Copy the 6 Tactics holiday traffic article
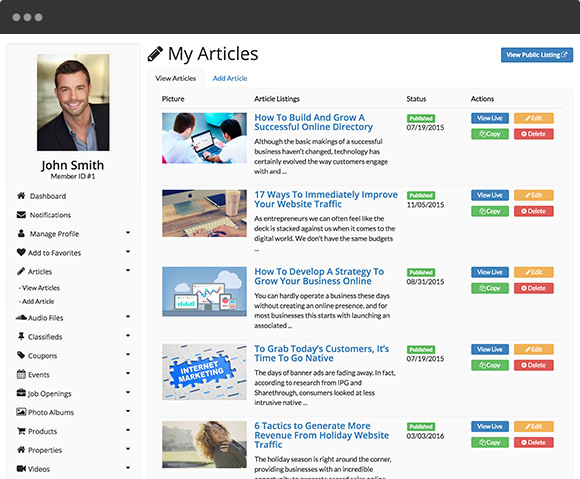 click(x=490, y=442)
